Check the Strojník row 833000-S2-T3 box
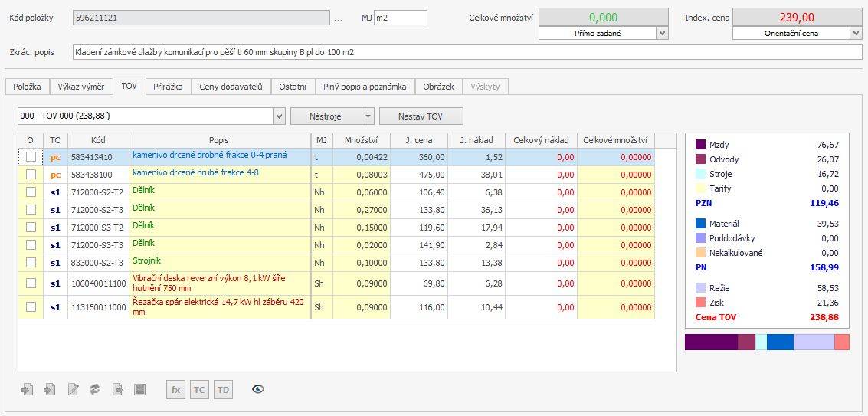The height and width of the screenshot is (416, 868). coord(31,262)
